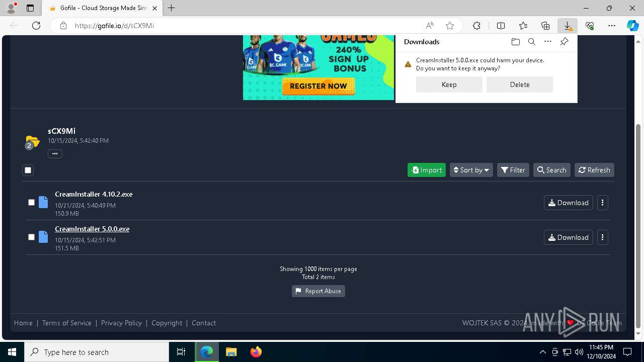This screenshot has width=644, height=362.
Task: Click the page vertical scrollbar thumb
Action: (638, 225)
